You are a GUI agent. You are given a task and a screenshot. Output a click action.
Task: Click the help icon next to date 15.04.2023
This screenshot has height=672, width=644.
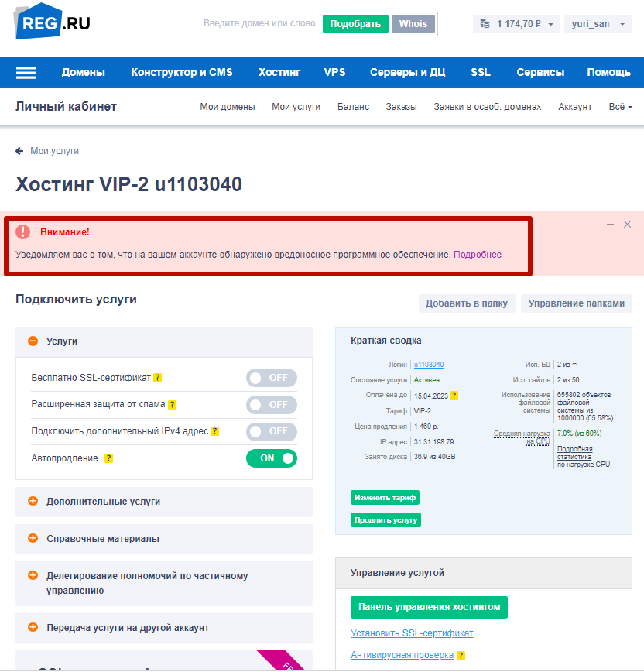[454, 396]
